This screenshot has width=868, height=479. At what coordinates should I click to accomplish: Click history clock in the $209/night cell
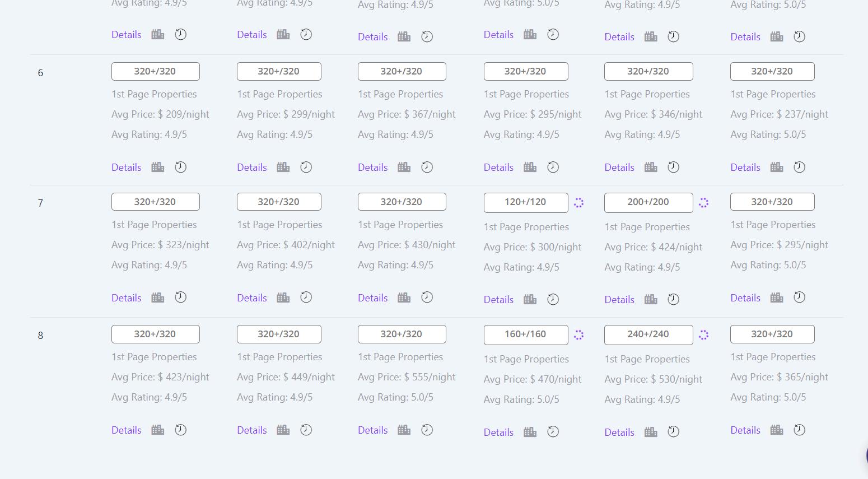click(x=180, y=167)
